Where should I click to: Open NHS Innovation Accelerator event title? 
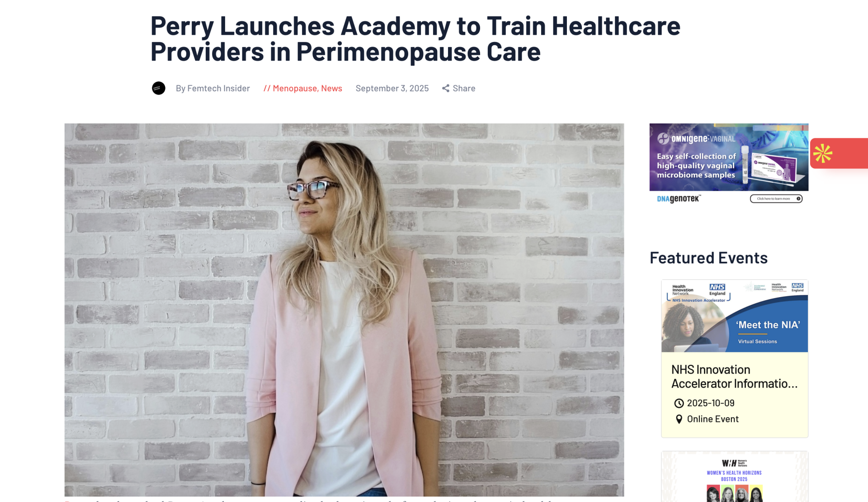tap(735, 377)
